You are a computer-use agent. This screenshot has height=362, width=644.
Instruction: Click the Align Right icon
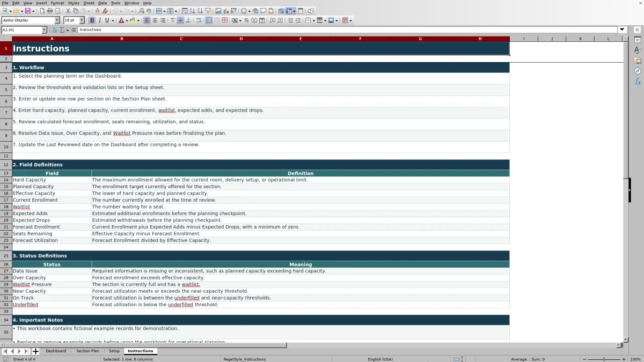(x=163, y=20)
